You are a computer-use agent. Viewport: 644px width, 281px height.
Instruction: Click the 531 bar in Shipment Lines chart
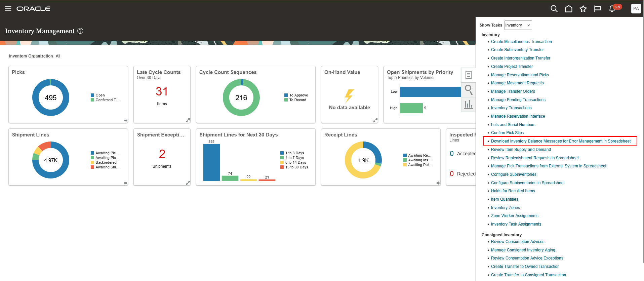(x=211, y=162)
